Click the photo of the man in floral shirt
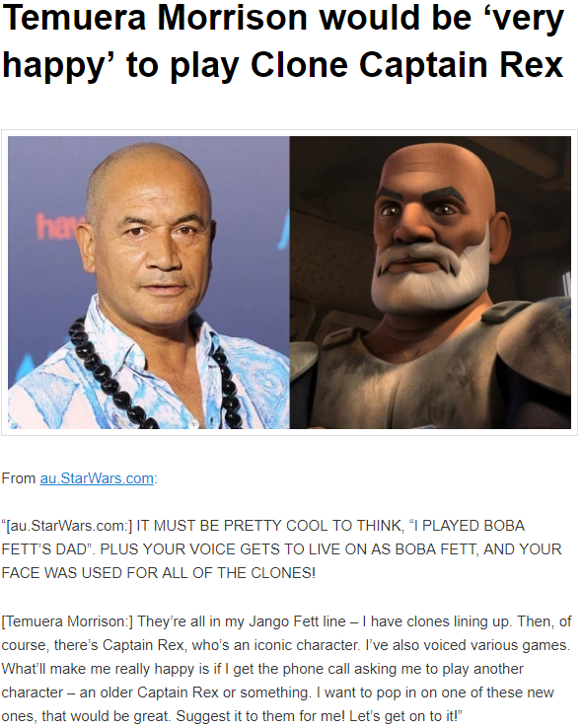The height and width of the screenshot is (728, 581). click(149, 282)
